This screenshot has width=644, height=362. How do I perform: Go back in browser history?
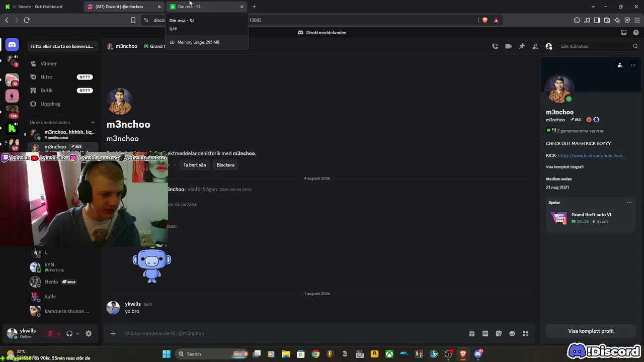click(x=7, y=20)
